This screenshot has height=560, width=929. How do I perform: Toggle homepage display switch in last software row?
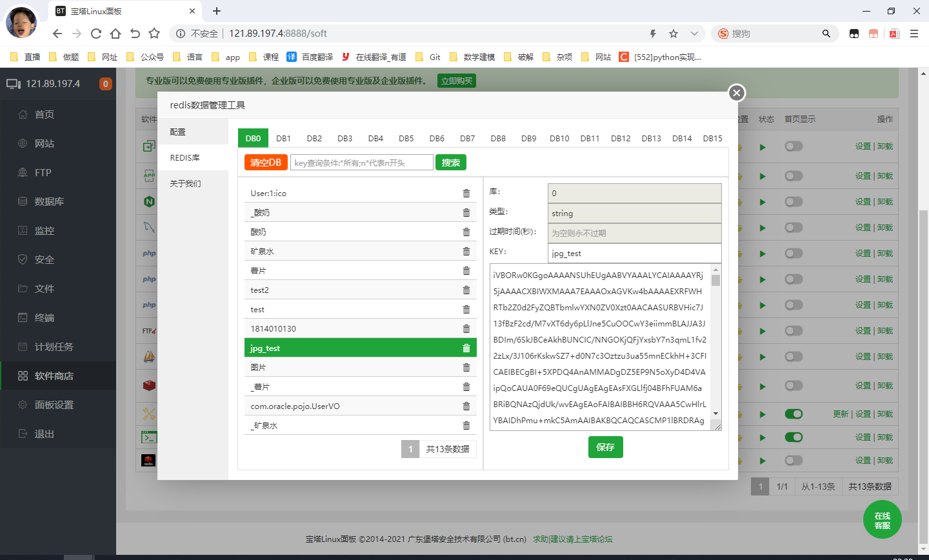[x=794, y=461]
